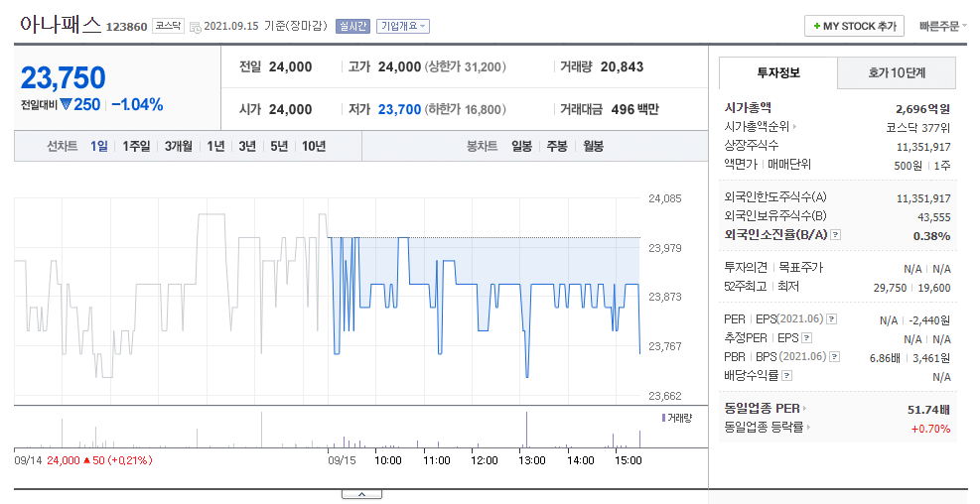Image resolution: width=980 pixels, height=504 pixels.
Task: Select the 5년 line chart period
Action: 279,146
